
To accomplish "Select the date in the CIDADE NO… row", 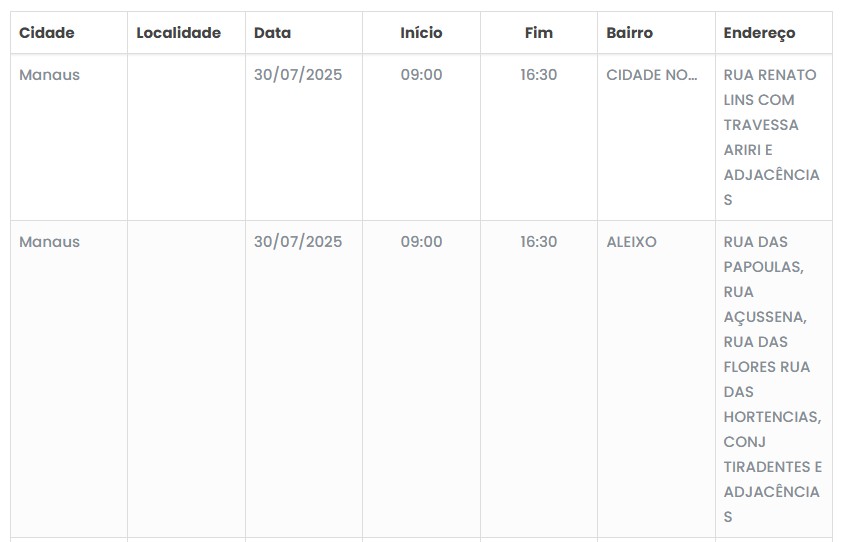I will [298, 75].
